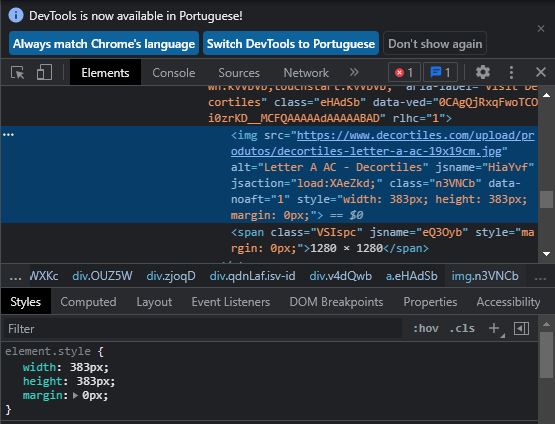Select the Styles pane tab
The height and width of the screenshot is (424, 555).
point(25,302)
